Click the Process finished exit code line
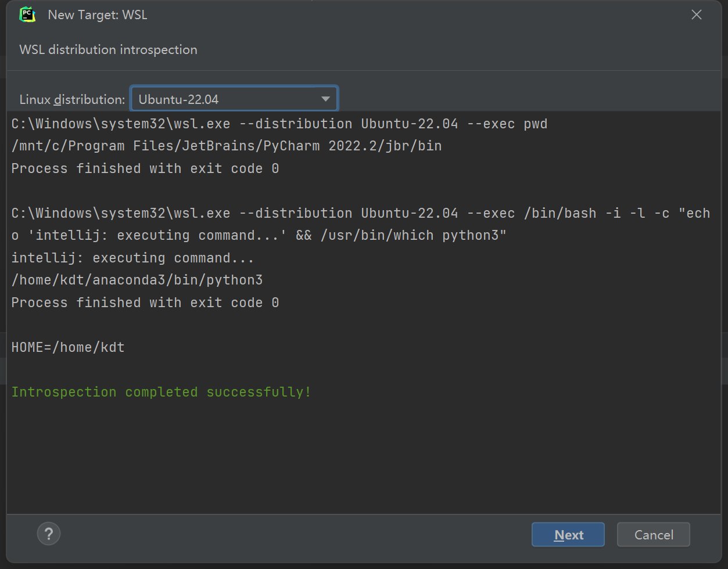Image resolution: width=728 pixels, height=569 pixels. pos(144,168)
